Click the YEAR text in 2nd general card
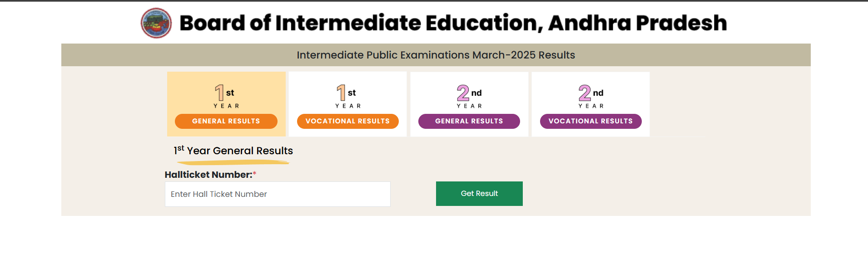The image size is (868, 259). tap(469, 106)
